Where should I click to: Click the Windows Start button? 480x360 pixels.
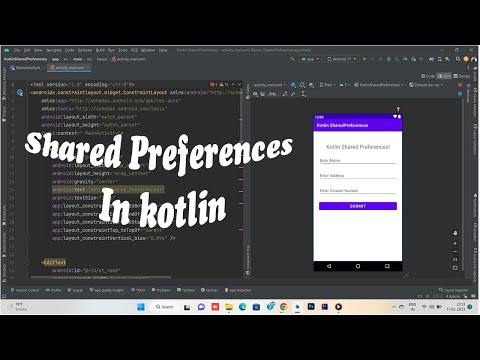(x=141, y=307)
